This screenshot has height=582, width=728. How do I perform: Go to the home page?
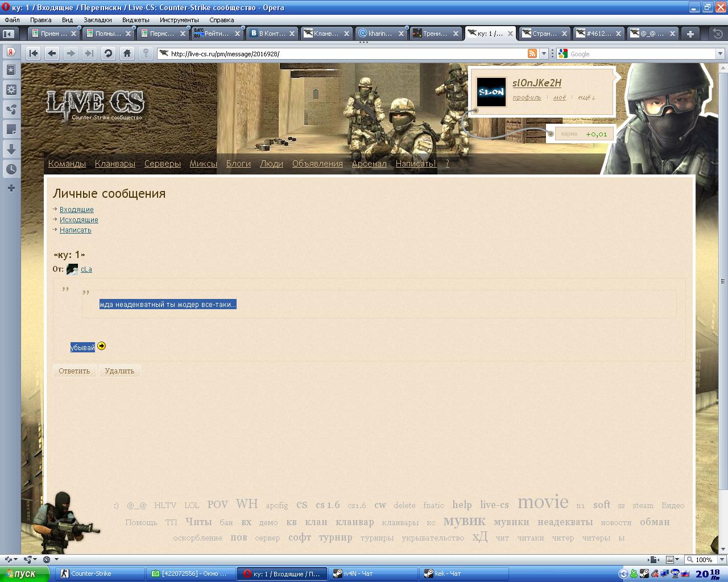click(127, 53)
